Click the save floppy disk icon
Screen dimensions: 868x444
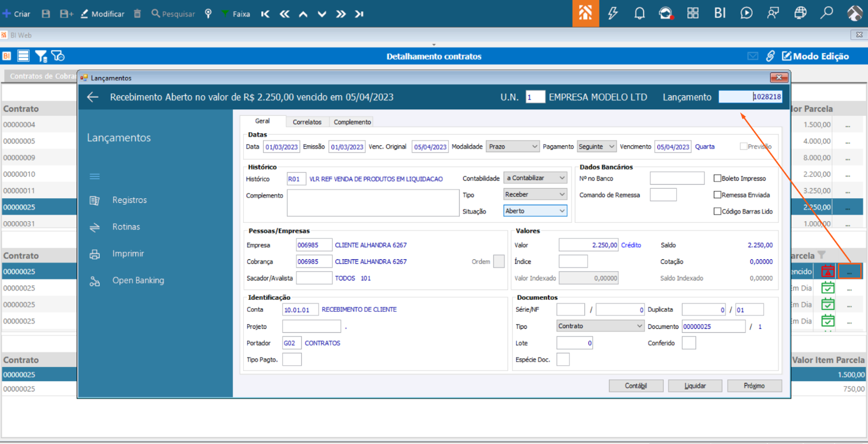[46, 14]
